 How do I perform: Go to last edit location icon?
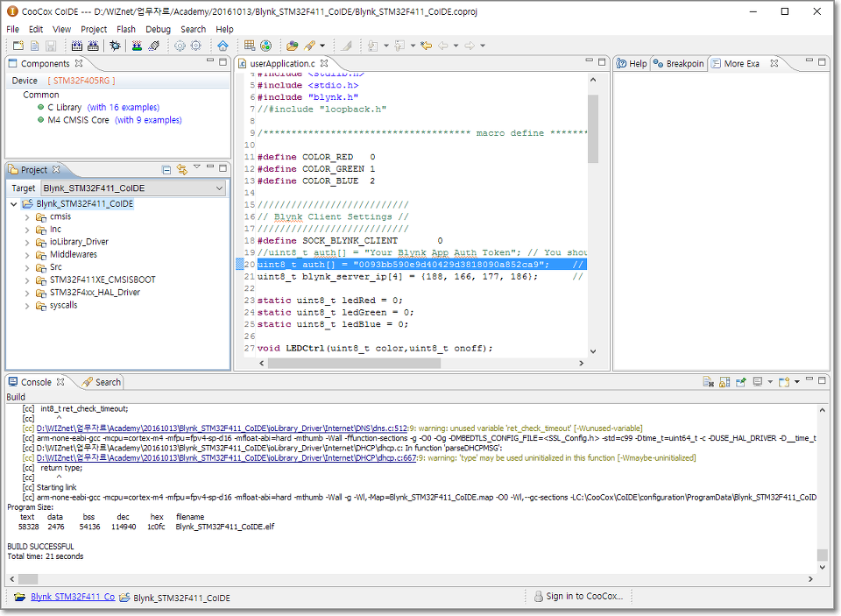pos(427,46)
